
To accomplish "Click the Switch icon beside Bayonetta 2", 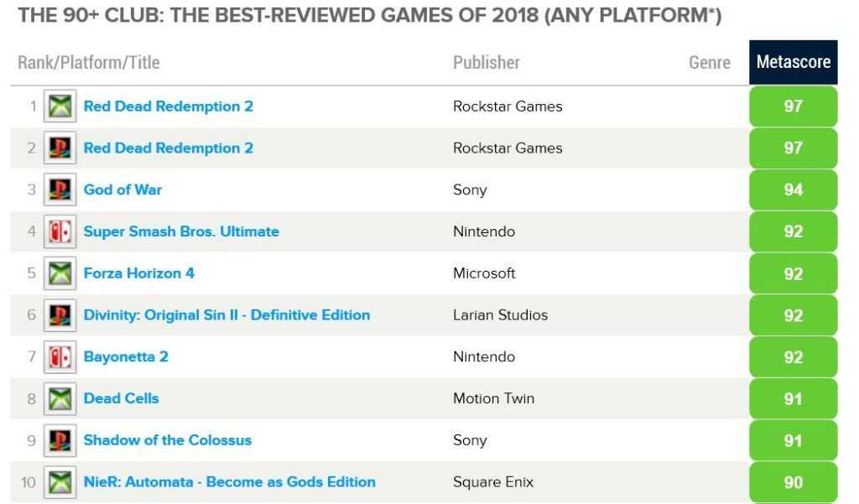I will pyautogui.click(x=60, y=357).
